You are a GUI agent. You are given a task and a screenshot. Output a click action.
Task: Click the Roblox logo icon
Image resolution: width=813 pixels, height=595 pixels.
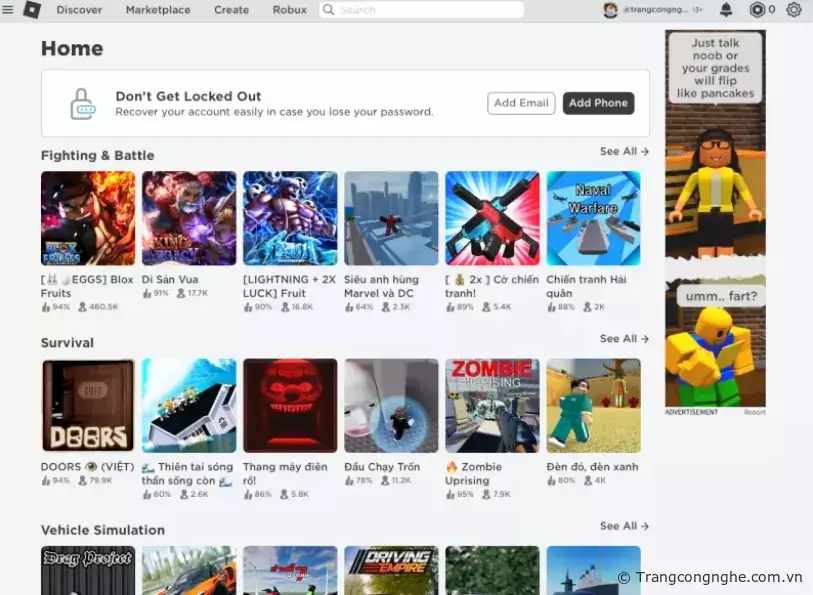point(32,10)
